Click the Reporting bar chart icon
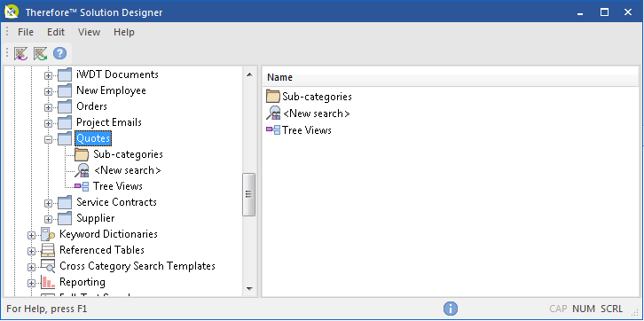644x321 pixels. (x=48, y=282)
